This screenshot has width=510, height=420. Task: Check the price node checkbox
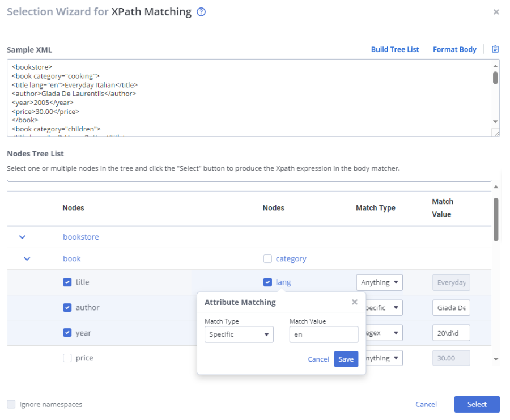tap(67, 358)
